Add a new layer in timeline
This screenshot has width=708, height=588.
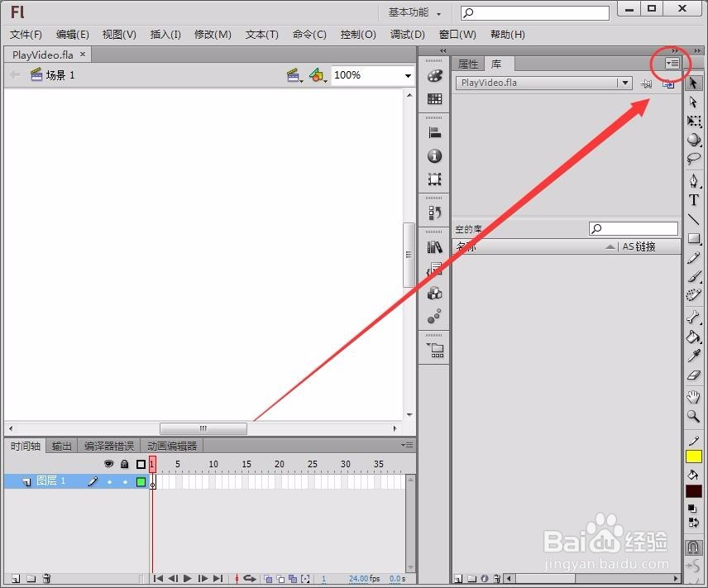pos(16,579)
